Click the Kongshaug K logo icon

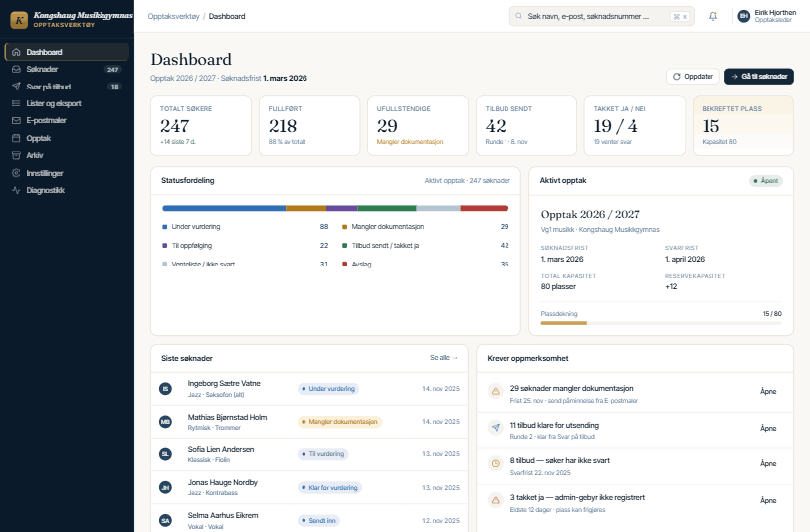click(x=19, y=20)
